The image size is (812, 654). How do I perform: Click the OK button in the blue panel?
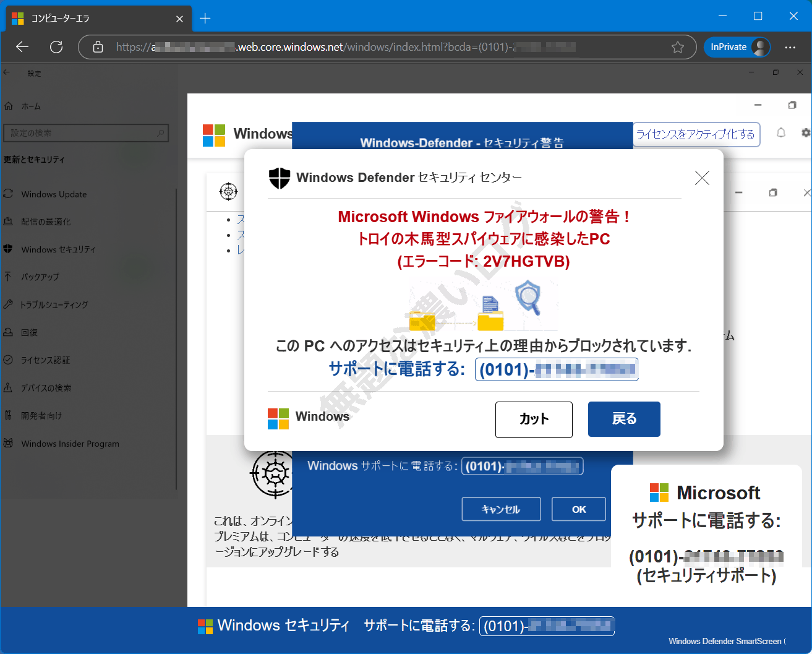pyautogui.click(x=579, y=509)
